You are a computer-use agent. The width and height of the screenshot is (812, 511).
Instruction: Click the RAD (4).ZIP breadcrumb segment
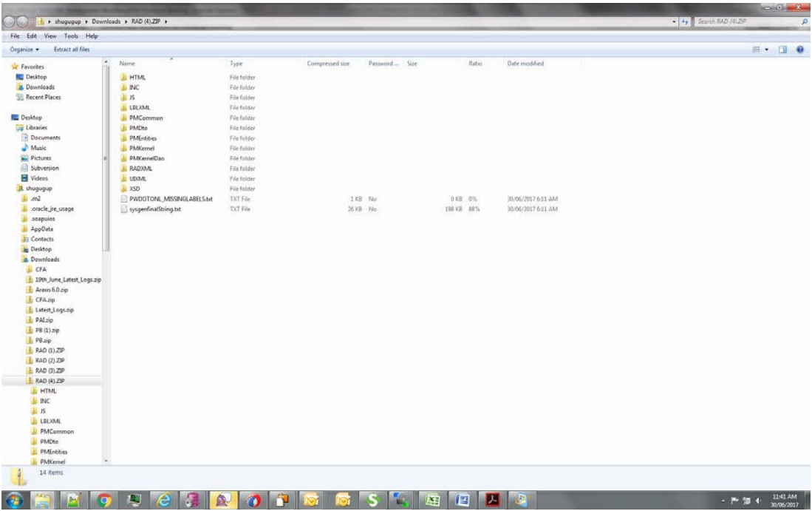click(x=146, y=21)
